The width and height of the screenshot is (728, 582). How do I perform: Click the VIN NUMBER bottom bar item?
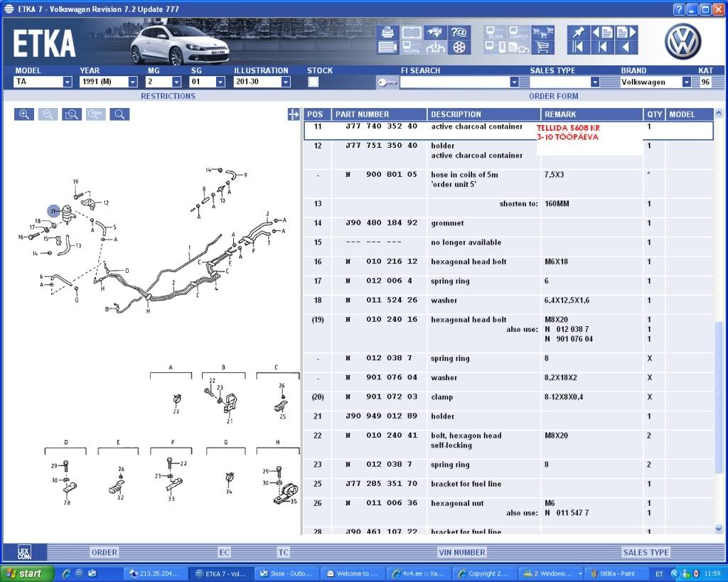click(x=462, y=552)
